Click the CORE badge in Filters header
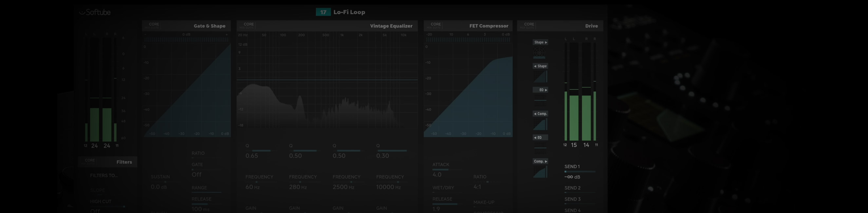The width and height of the screenshot is (868, 213). [90, 161]
